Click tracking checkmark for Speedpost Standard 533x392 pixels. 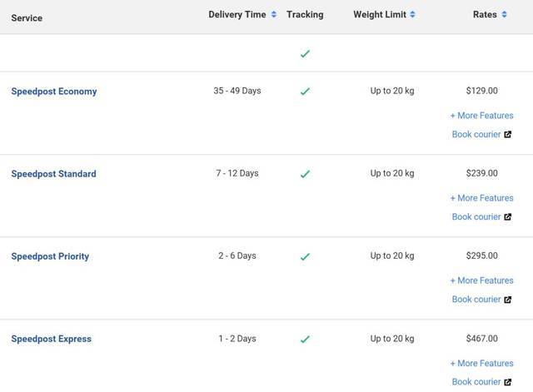point(305,174)
